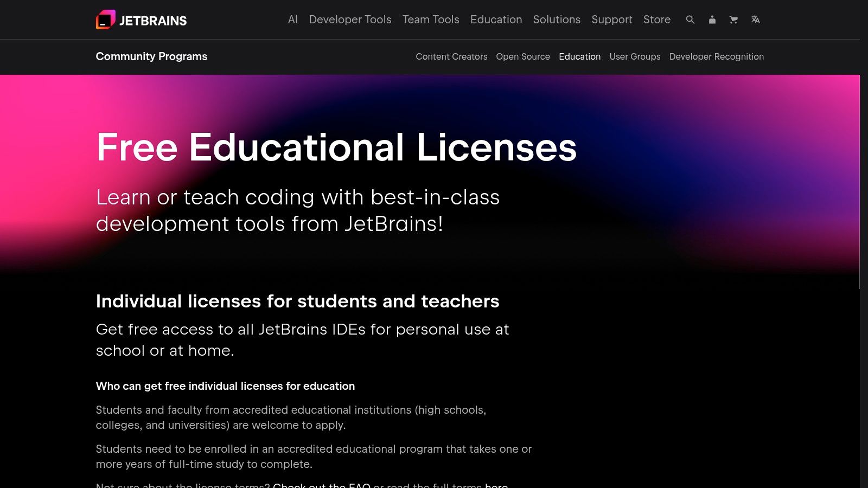Open the Support menu

(x=612, y=20)
